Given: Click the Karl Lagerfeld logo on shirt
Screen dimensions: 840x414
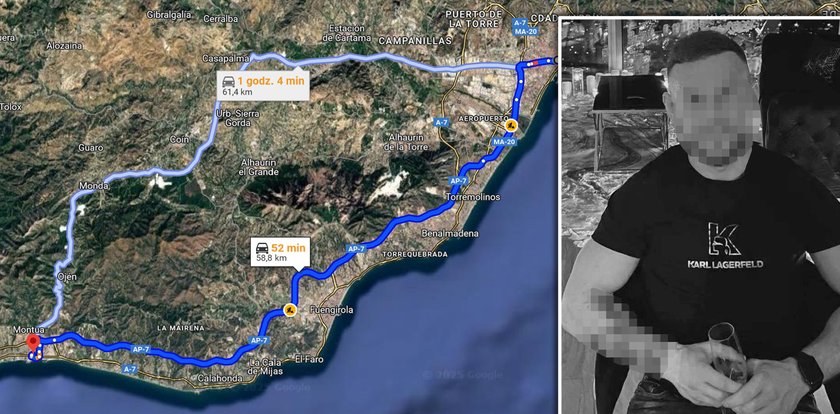Looking at the screenshot, I should pyautogui.click(x=725, y=246).
